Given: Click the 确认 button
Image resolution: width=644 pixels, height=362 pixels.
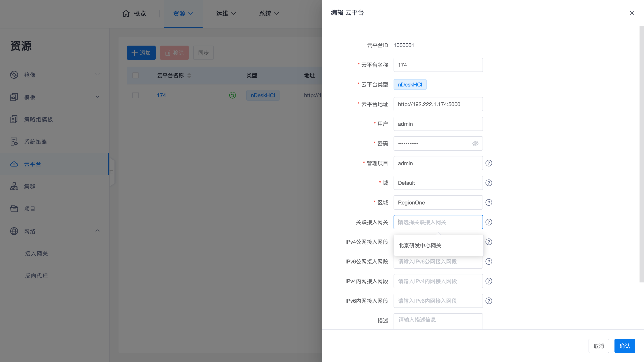Looking at the screenshot, I should point(624,346).
